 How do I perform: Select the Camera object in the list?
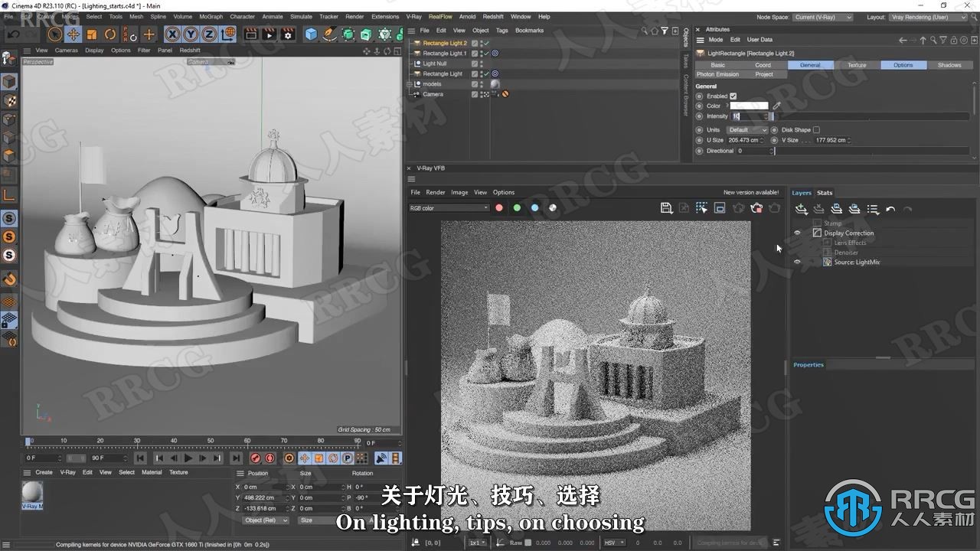coord(433,94)
